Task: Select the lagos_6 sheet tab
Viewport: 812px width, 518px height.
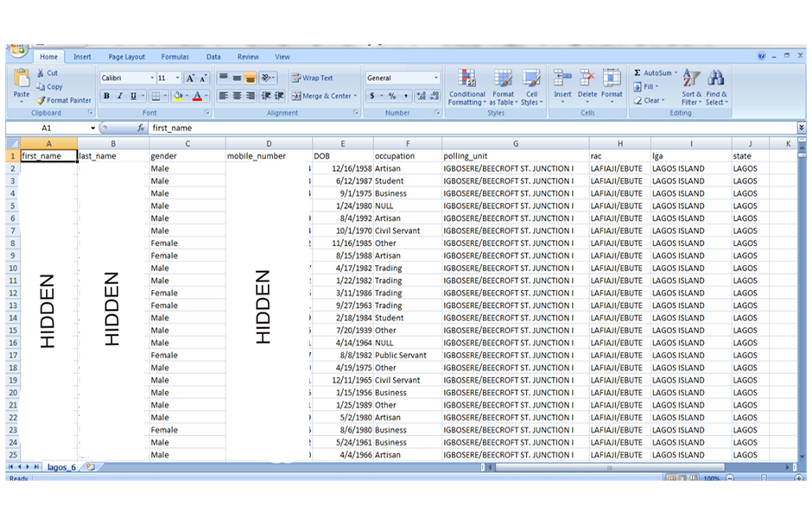Action: pos(61,466)
